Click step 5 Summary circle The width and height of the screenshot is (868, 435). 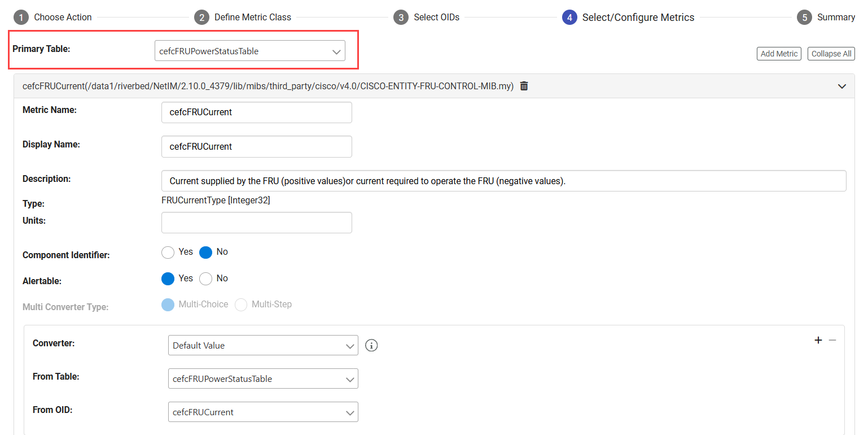click(x=804, y=18)
